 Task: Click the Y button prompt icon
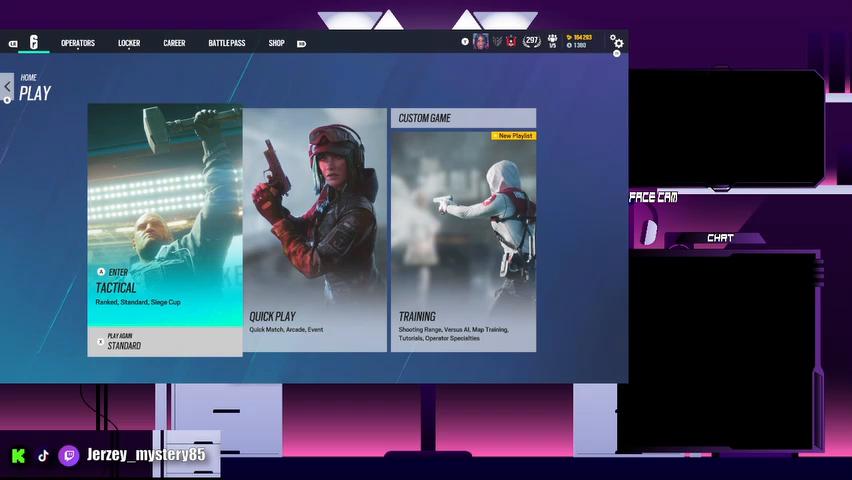[x=465, y=41]
